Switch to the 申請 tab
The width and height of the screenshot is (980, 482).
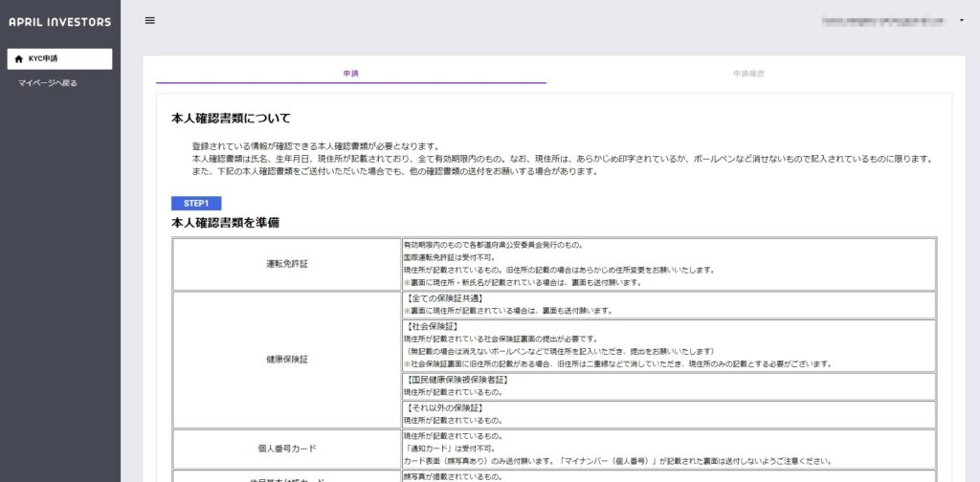pos(350,73)
